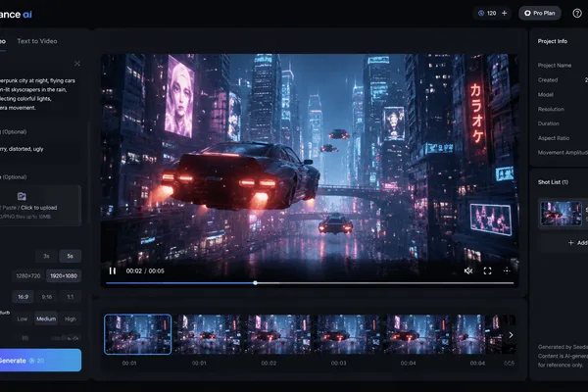The image size is (588, 392).
Task: Click the 120 credits count
Action: click(x=492, y=13)
